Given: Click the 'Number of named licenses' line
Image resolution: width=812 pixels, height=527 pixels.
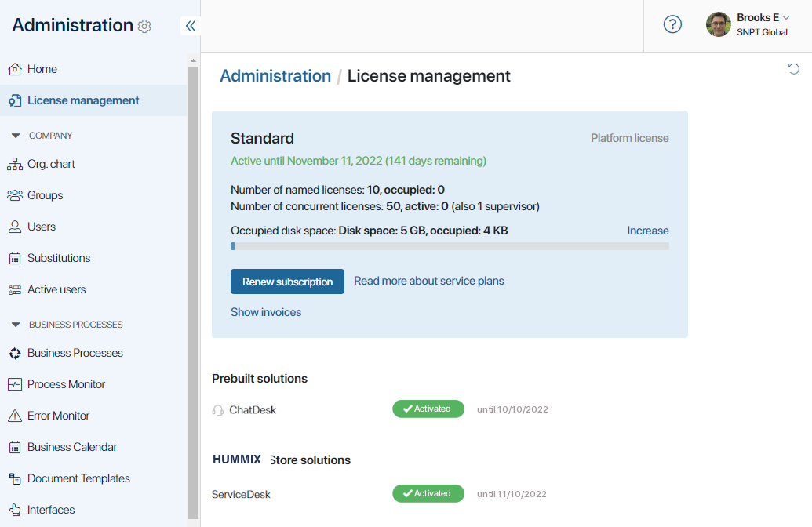Looking at the screenshot, I should tap(337, 190).
